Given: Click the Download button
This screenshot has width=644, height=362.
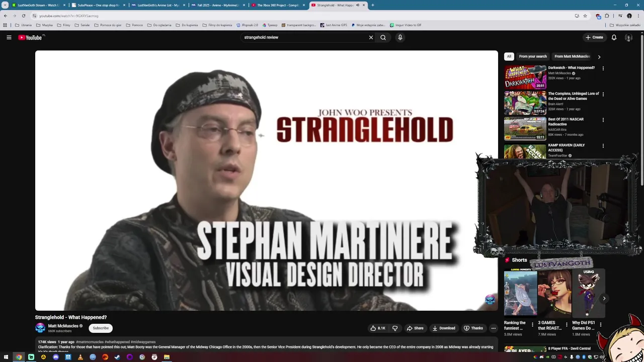Looking at the screenshot, I should click(444, 328).
